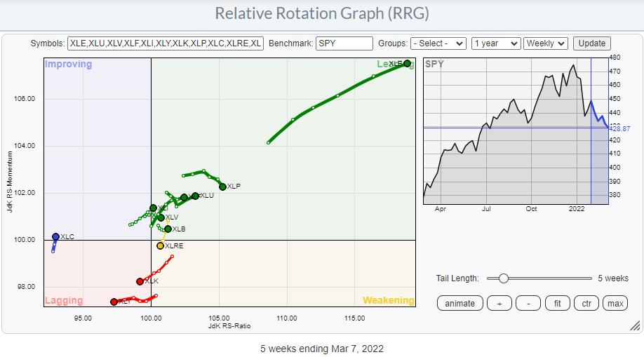Start the animate button
644x357 pixels.
459,303
